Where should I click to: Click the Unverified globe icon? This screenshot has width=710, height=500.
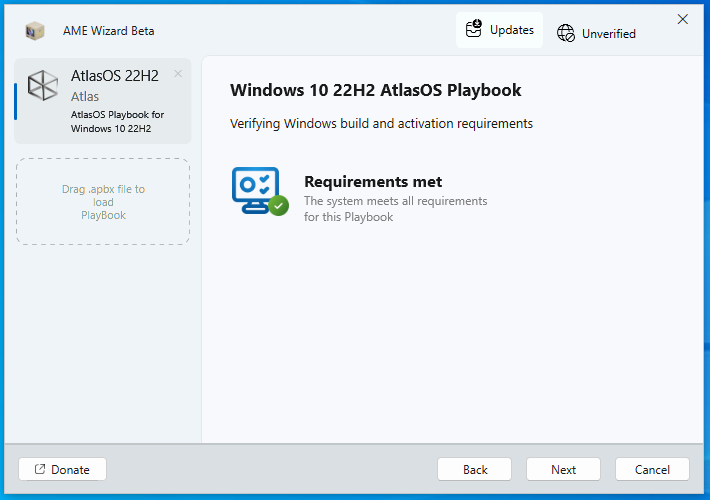click(566, 33)
